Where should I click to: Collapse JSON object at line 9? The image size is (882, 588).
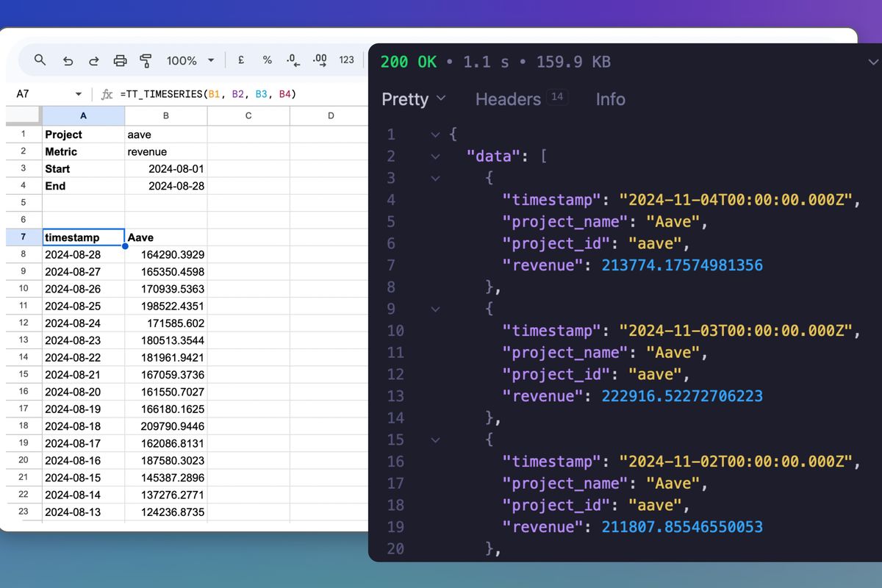435,309
